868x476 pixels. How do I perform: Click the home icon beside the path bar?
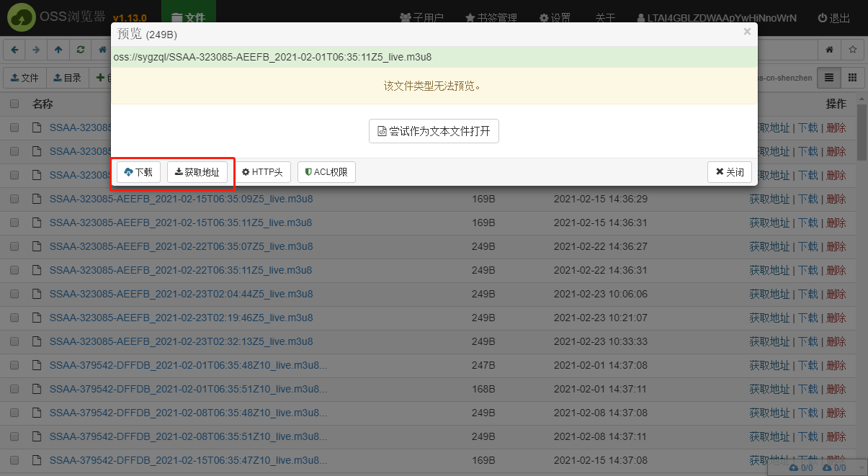point(829,50)
